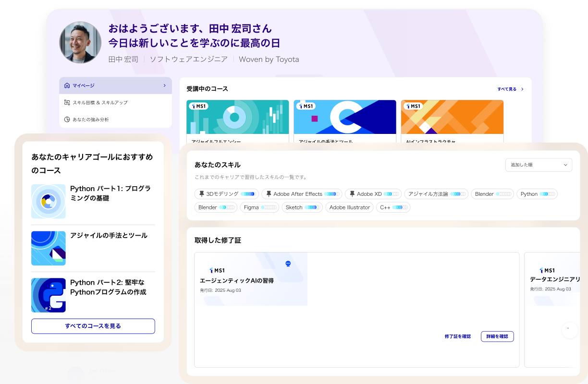Select マイページ in the sidebar menu
This screenshot has height=384, width=588.
coord(115,85)
